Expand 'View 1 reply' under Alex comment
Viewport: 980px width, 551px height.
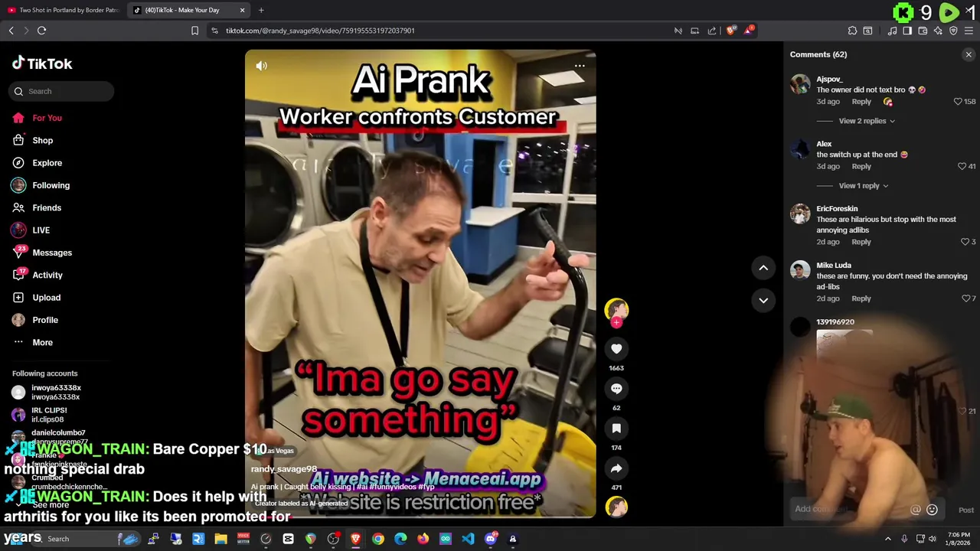[864, 186]
